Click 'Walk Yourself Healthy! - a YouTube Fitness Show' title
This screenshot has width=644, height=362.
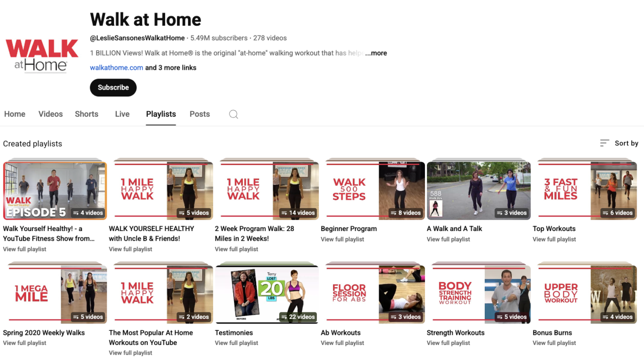click(49, 233)
